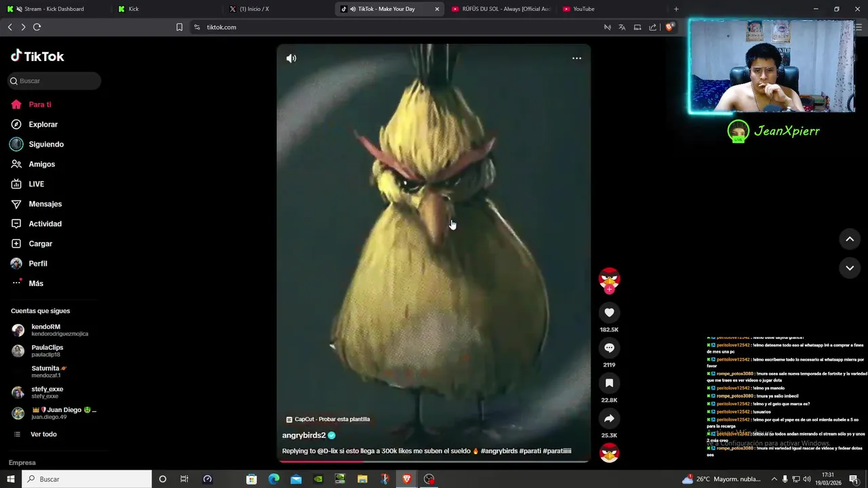
Task: Save video with bookmark icon
Action: click(x=609, y=383)
